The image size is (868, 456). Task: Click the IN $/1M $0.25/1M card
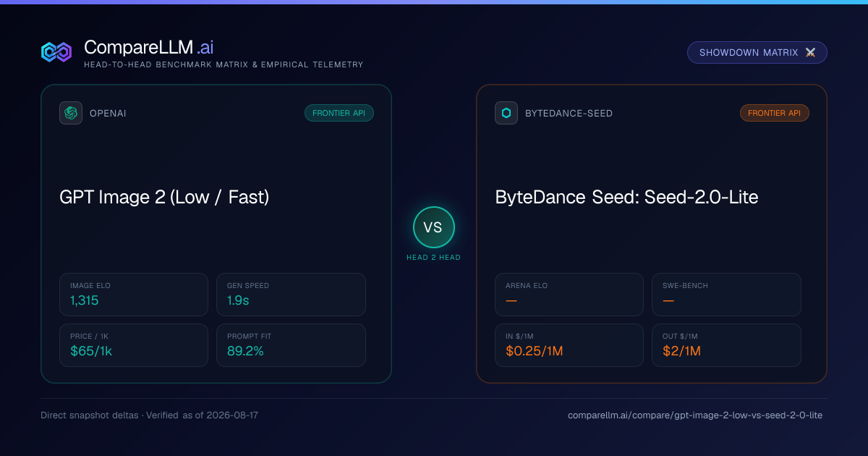[x=569, y=345]
